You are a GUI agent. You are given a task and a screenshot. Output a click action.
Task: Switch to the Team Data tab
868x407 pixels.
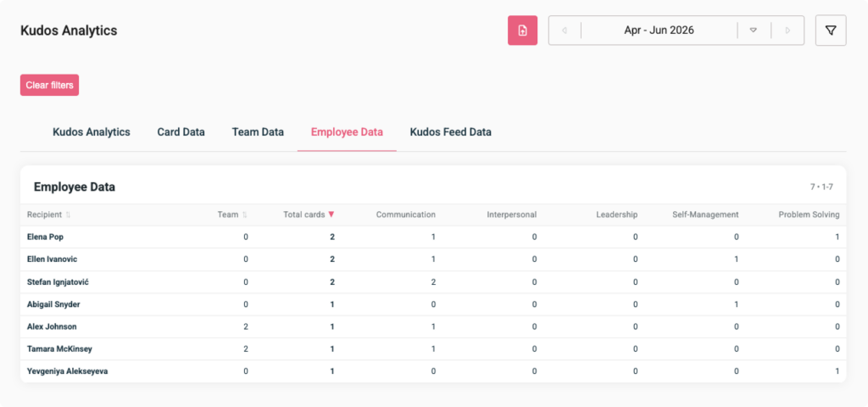coord(258,132)
